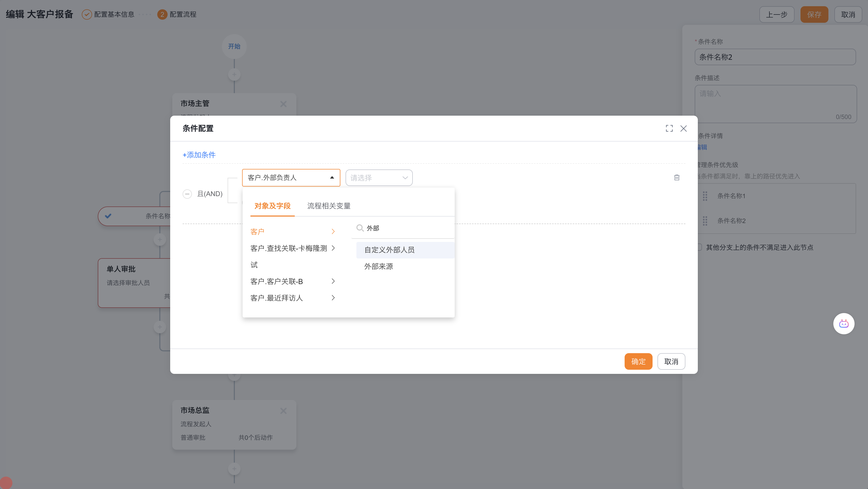Viewport: 868px width, 489px height.
Task: Delete condition row with trash icon
Action: click(x=677, y=177)
